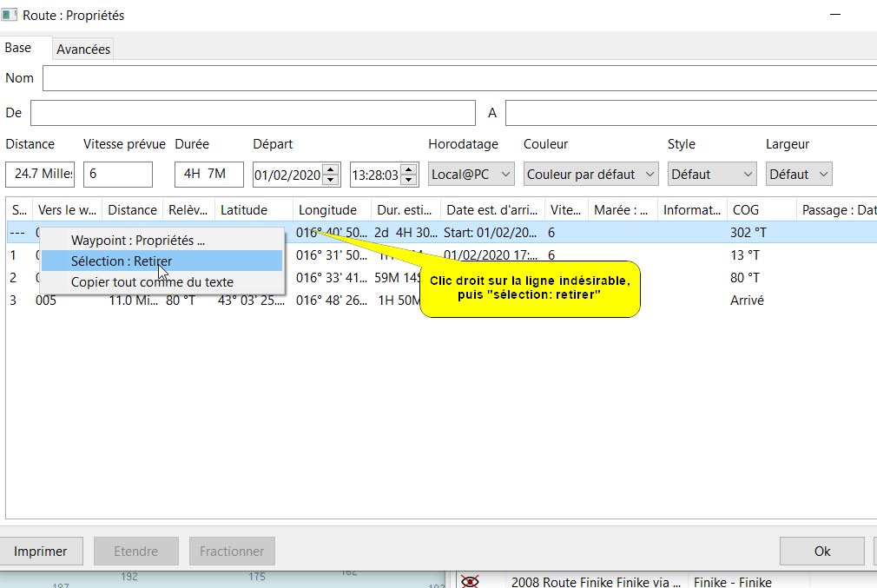Increase departure time using up arrow
Image resolution: width=877 pixels, height=588 pixels.
(407, 169)
